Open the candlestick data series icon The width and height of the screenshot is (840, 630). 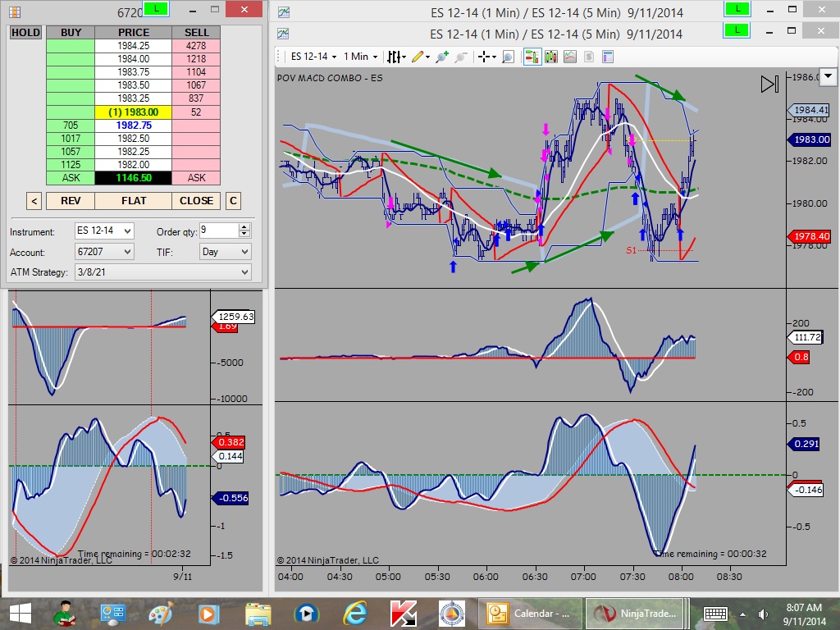(550, 57)
